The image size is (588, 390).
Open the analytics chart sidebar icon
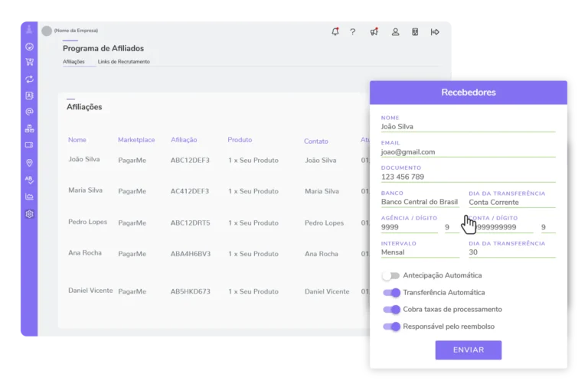29,197
